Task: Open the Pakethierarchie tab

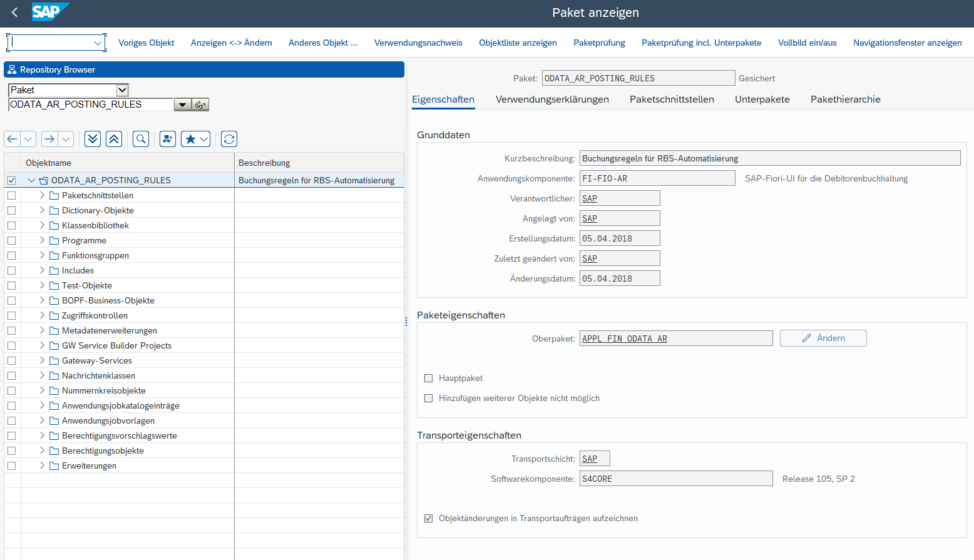Action: [845, 99]
